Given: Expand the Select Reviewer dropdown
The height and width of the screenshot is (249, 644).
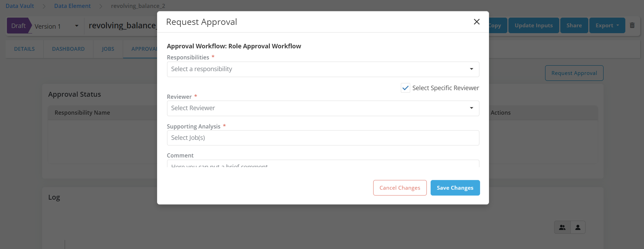Looking at the screenshot, I should [x=323, y=108].
